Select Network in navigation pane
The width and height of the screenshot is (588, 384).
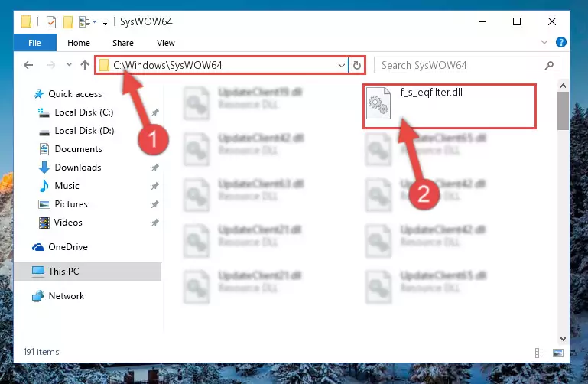click(67, 296)
